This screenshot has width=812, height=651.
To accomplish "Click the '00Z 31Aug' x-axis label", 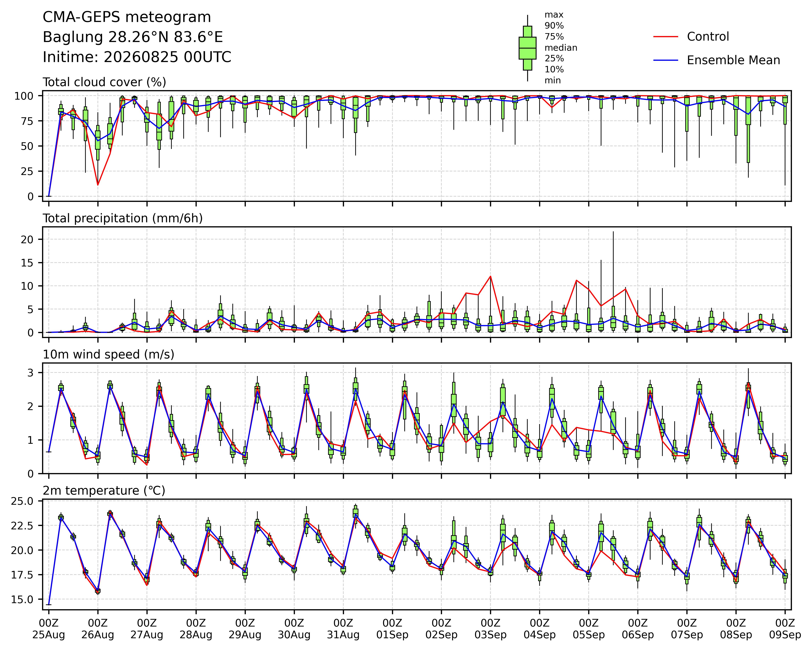I will (343, 629).
